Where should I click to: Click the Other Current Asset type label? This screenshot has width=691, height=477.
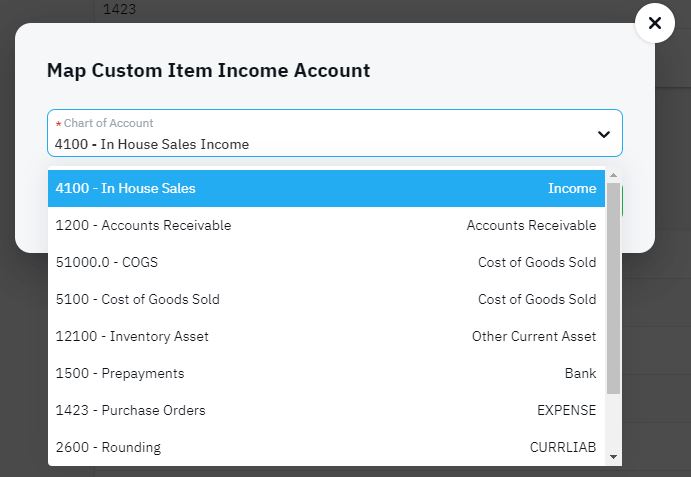[534, 336]
